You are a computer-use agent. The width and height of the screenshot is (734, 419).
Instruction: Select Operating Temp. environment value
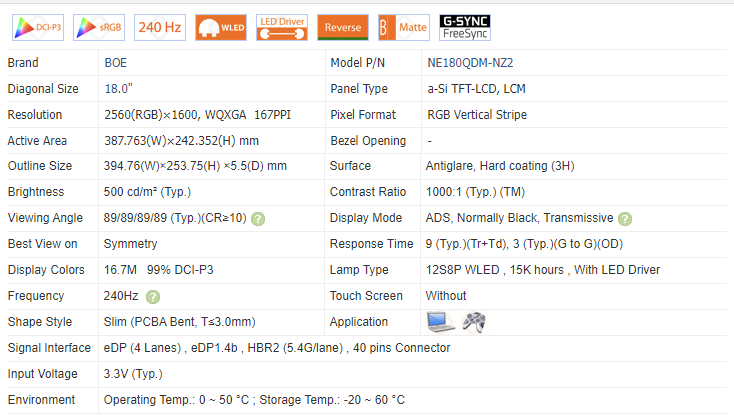click(x=254, y=400)
